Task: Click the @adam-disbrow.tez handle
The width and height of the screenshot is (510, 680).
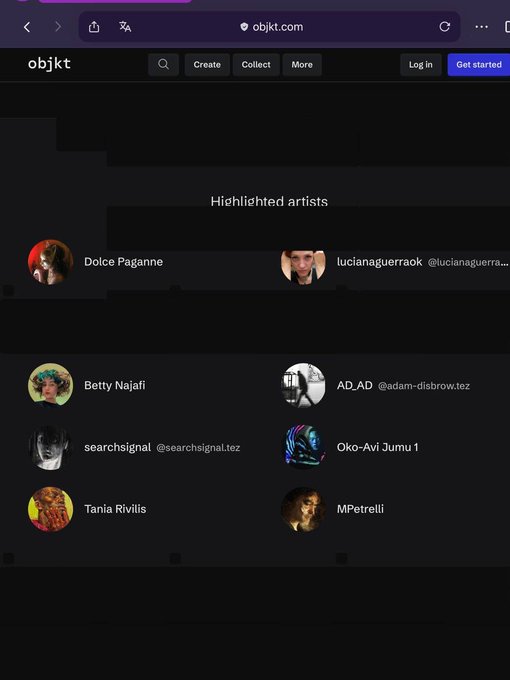Action: click(x=424, y=386)
